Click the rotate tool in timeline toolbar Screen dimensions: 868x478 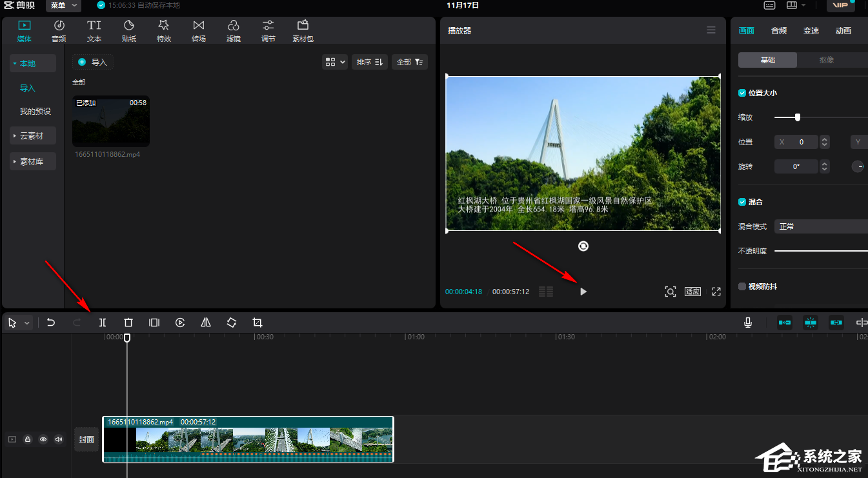(x=232, y=323)
